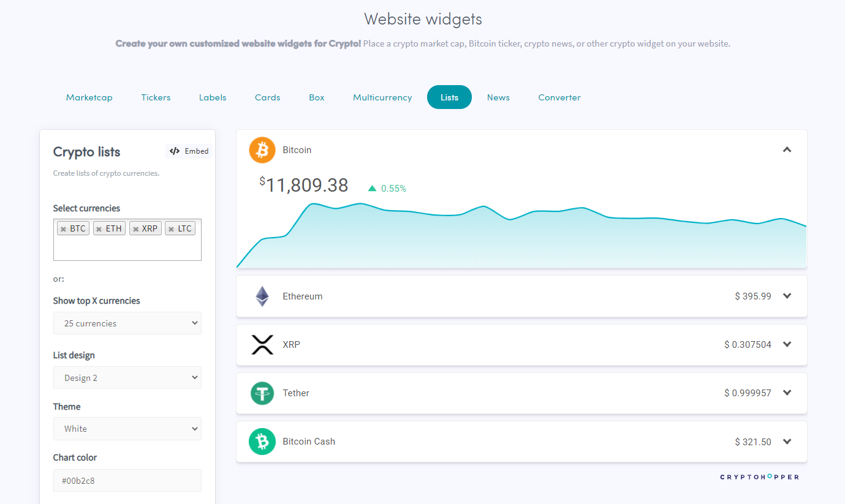Switch to the Labels tab

tap(213, 97)
